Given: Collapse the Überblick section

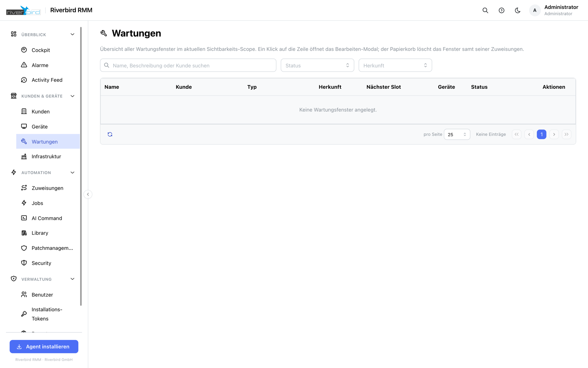Looking at the screenshot, I should 72,34.
